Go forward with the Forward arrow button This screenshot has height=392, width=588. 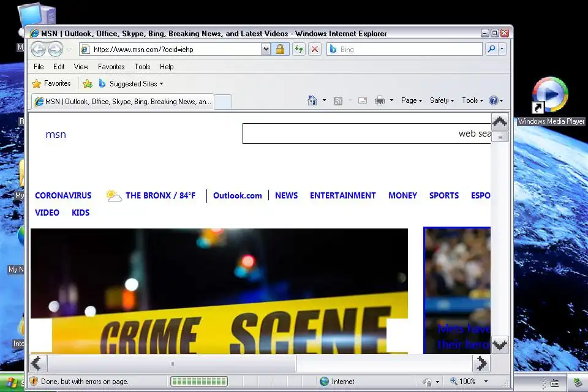coord(56,49)
